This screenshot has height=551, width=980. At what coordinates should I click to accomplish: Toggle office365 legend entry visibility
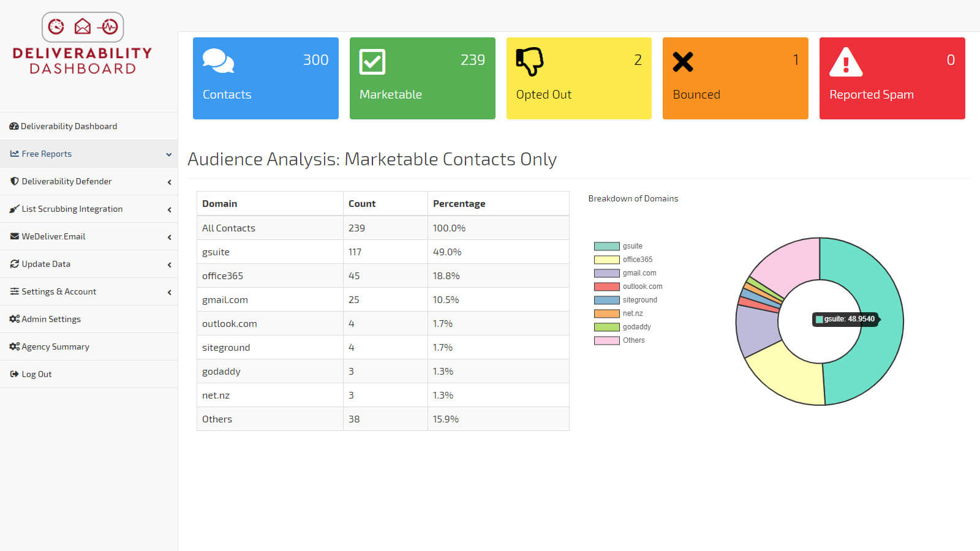[x=624, y=260]
